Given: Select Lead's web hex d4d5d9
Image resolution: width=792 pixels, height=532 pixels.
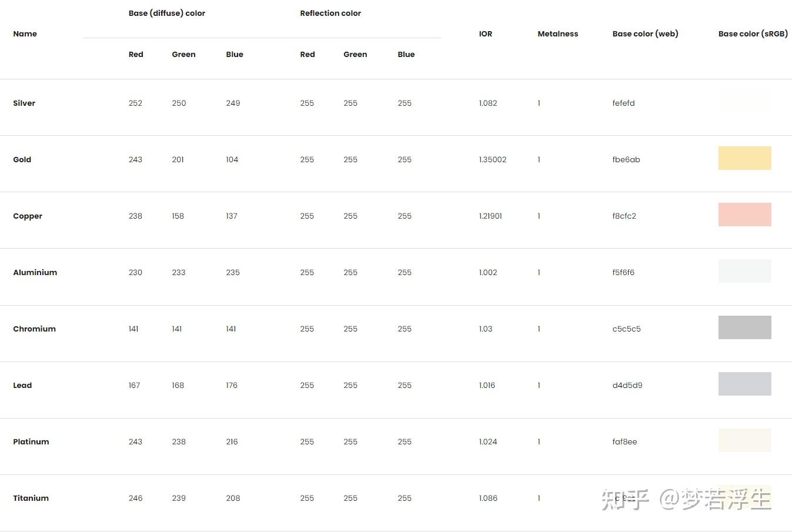Looking at the screenshot, I should 627,385.
